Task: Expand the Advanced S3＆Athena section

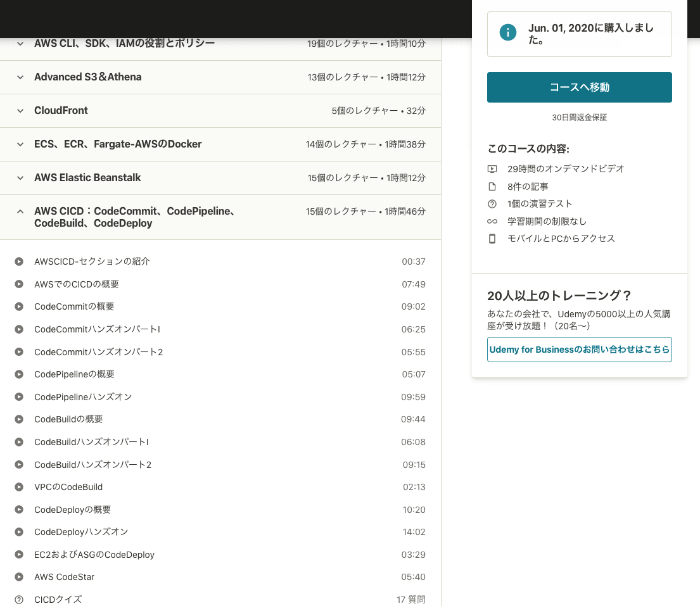Action: coord(20,77)
